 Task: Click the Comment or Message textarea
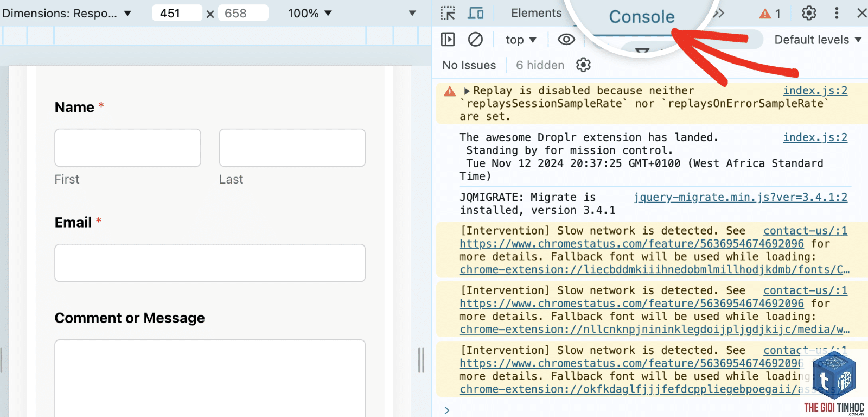(210, 378)
